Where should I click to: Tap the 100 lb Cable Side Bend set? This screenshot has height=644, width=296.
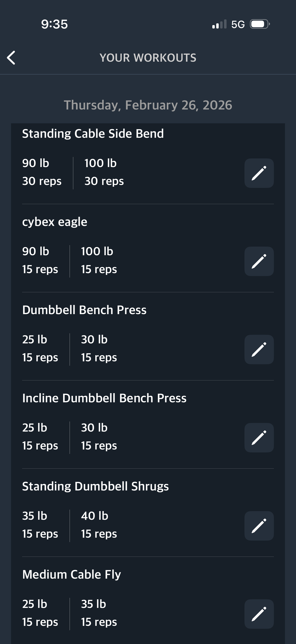pos(104,172)
